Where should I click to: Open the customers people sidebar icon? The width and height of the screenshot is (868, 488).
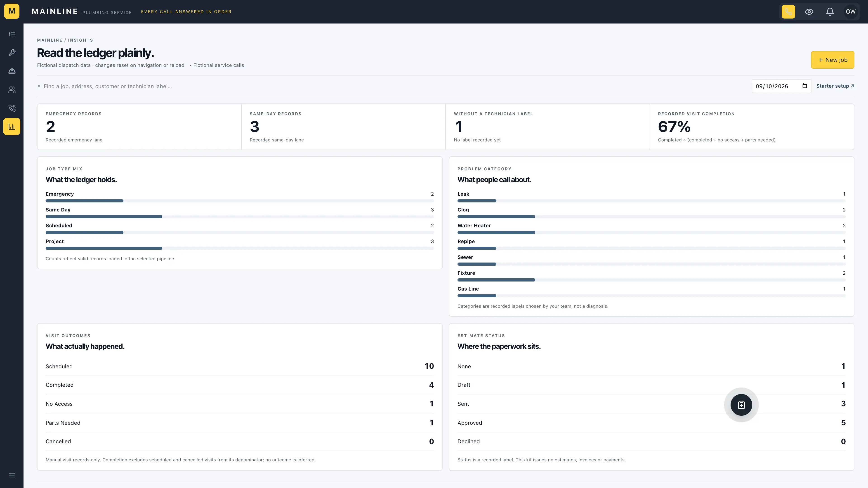(12, 90)
